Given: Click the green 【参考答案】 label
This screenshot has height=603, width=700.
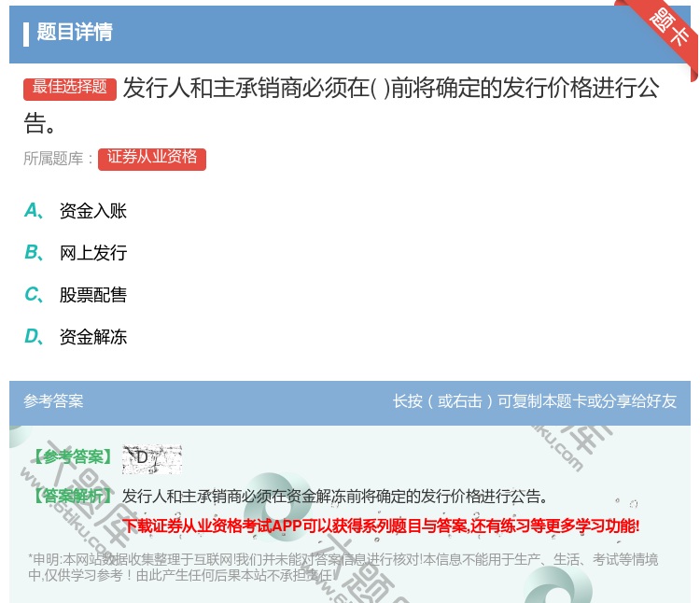Looking at the screenshot, I should 73,457.
